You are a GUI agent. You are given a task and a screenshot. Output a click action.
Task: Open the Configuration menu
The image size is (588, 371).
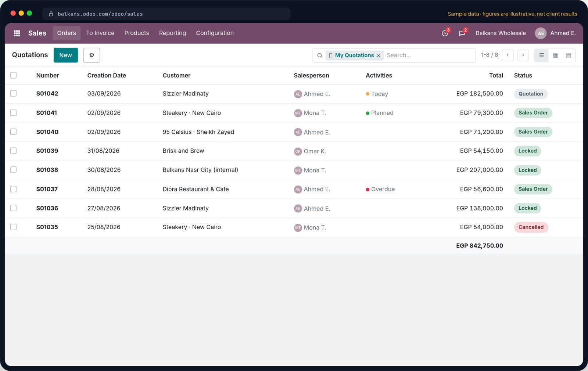(215, 33)
